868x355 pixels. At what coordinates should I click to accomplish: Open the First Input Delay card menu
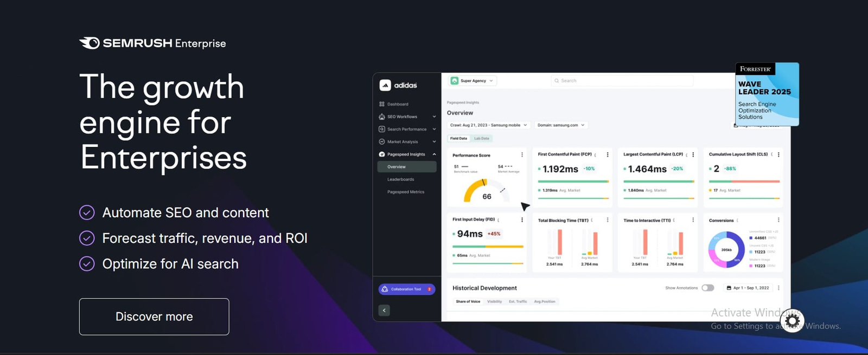[x=522, y=220]
